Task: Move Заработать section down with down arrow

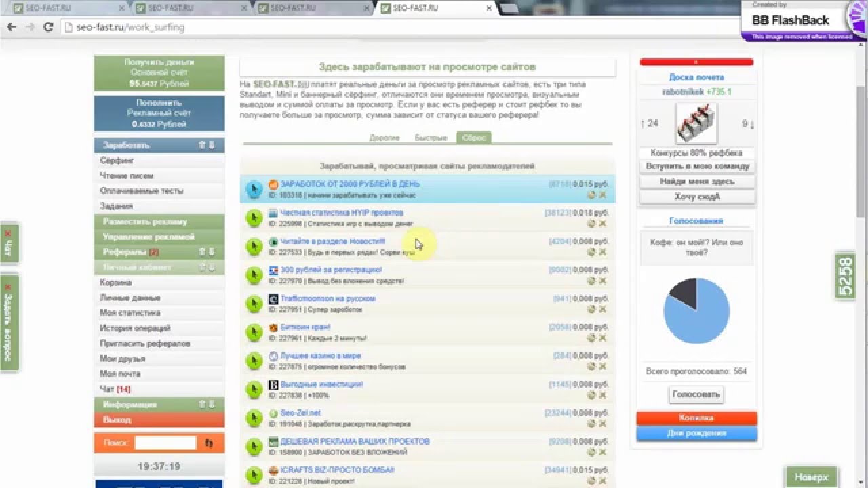Action: pyautogui.click(x=212, y=145)
